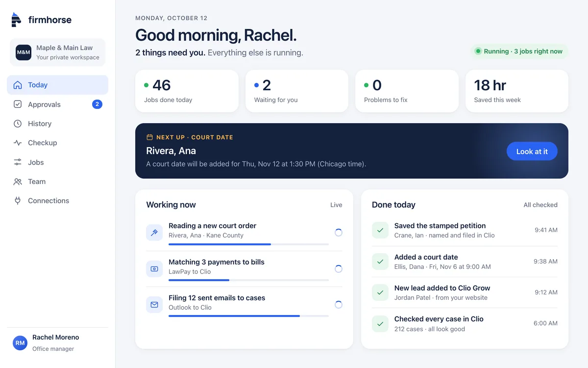Click the Today home icon
This screenshot has height=368, width=588.
[x=18, y=85]
